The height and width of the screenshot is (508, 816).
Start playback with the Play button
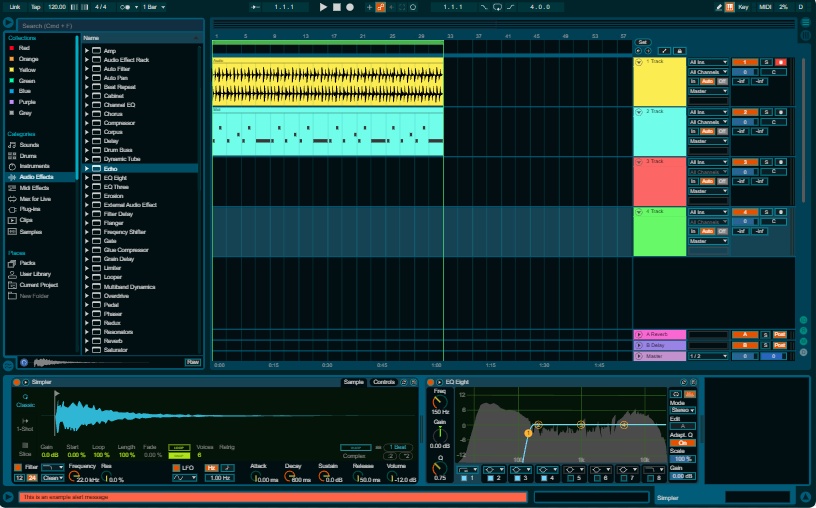tap(323, 7)
